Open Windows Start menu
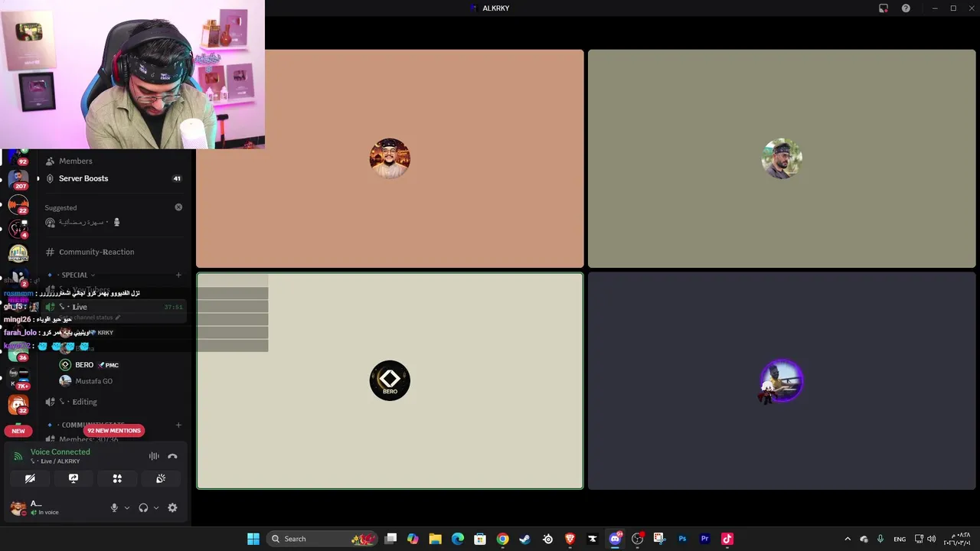Viewport: 980px width, 551px height. 253,539
